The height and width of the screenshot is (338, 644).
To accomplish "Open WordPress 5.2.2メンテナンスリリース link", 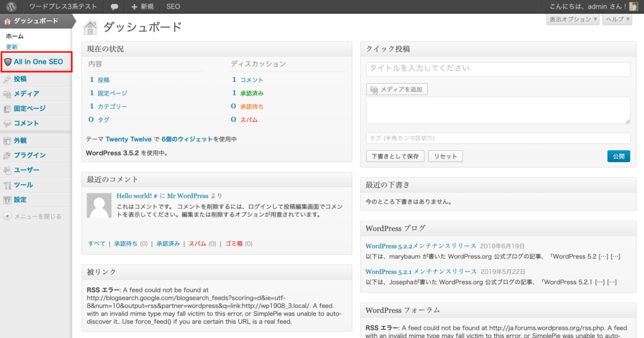I will pos(421,246).
